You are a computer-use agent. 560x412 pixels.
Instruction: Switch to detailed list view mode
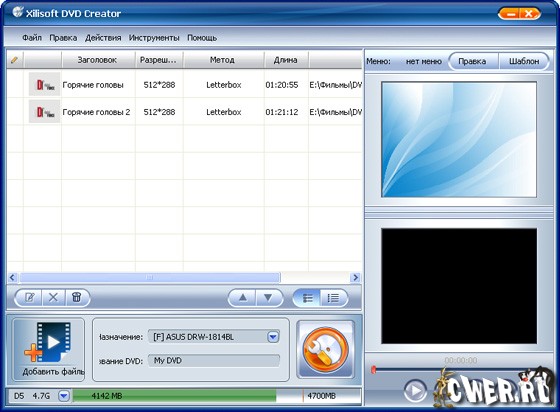(x=333, y=297)
